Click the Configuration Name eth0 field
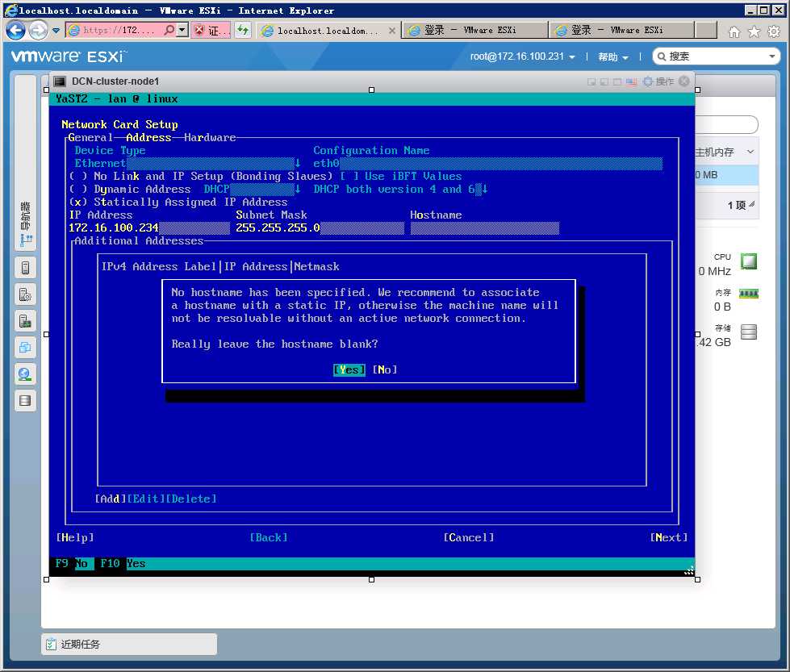790x672 pixels. coord(487,163)
